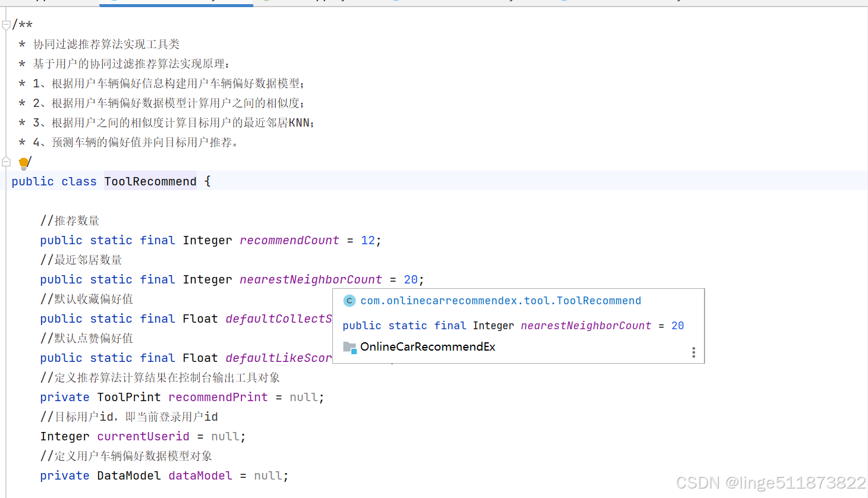Image resolution: width=868 pixels, height=498 pixels.
Task: Click the recommendCount field name
Action: pos(290,240)
